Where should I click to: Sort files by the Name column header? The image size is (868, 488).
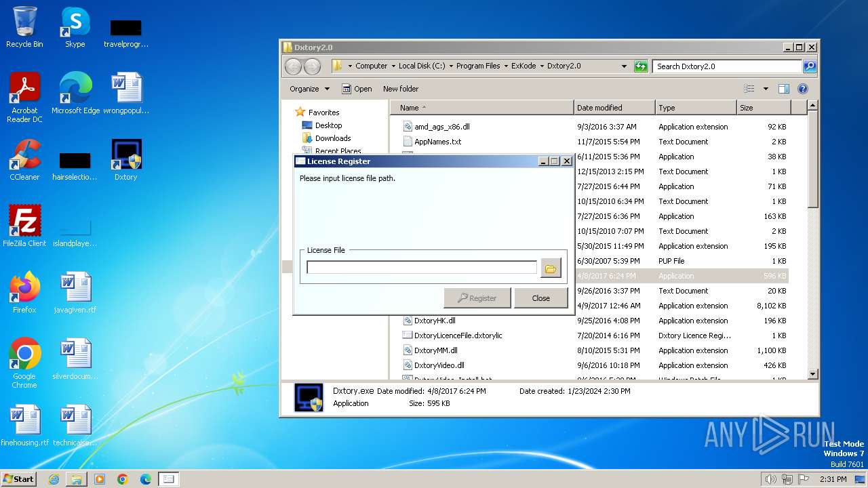(482, 108)
